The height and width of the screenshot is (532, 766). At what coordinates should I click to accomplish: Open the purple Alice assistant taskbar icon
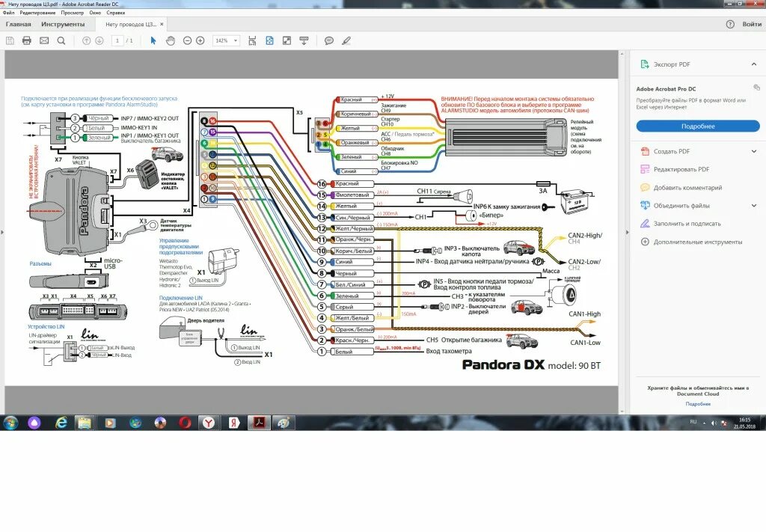point(34,423)
